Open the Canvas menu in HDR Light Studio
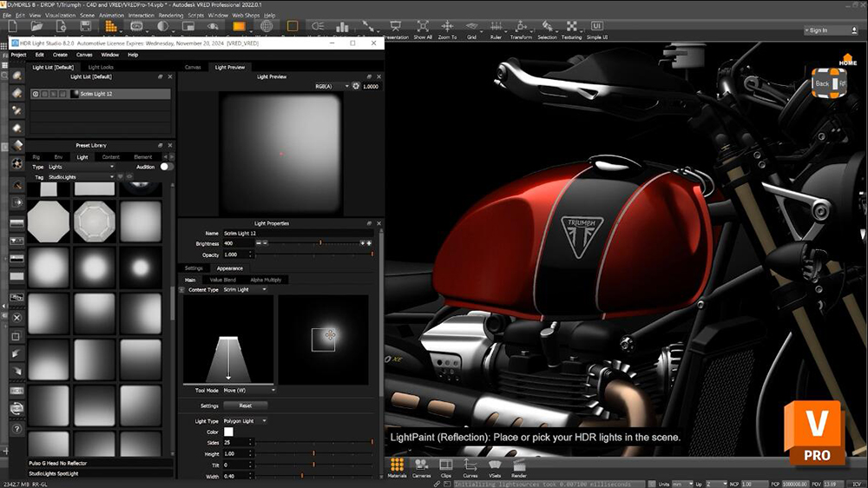Image resolution: width=868 pixels, height=488 pixels. pyautogui.click(x=84, y=55)
